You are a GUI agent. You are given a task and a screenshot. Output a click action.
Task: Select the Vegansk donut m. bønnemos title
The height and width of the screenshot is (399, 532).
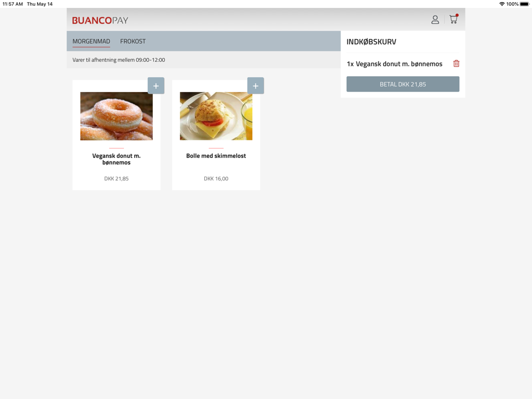point(117,159)
